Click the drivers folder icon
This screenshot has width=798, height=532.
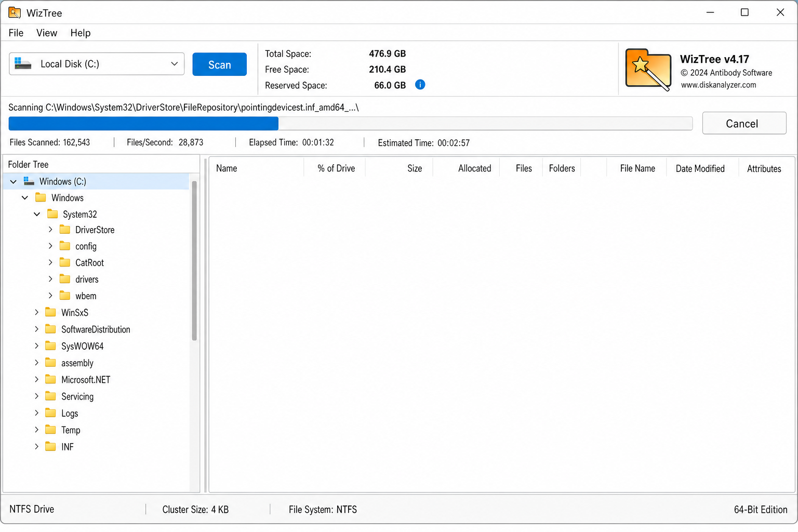(65, 279)
